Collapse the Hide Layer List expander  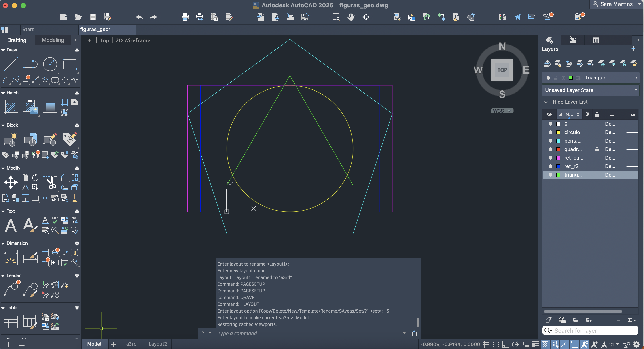(546, 102)
